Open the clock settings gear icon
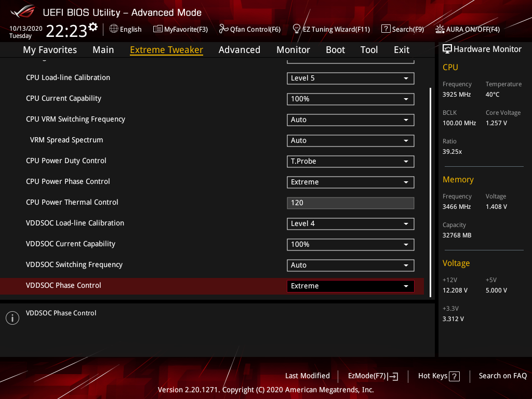The width and height of the screenshot is (532, 399). (x=93, y=27)
